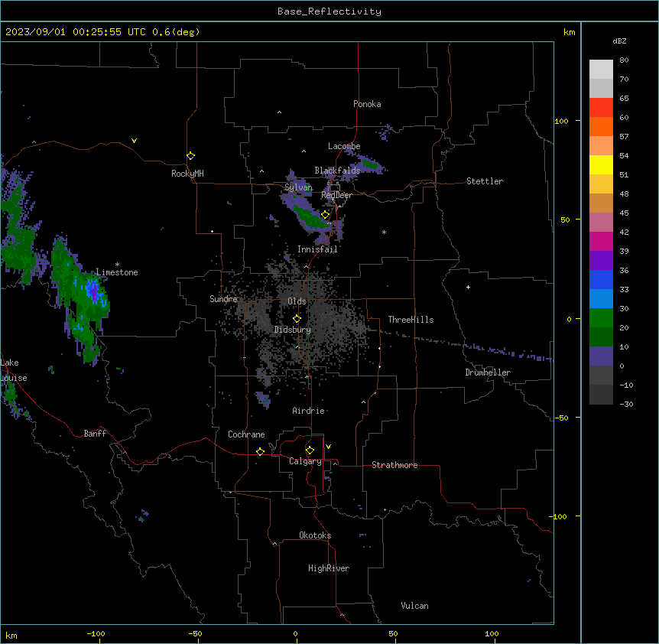Viewport: 659px width, 644px height.
Task: Click the green echo cell near Blackfalds
Action: pyautogui.click(x=370, y=163)
